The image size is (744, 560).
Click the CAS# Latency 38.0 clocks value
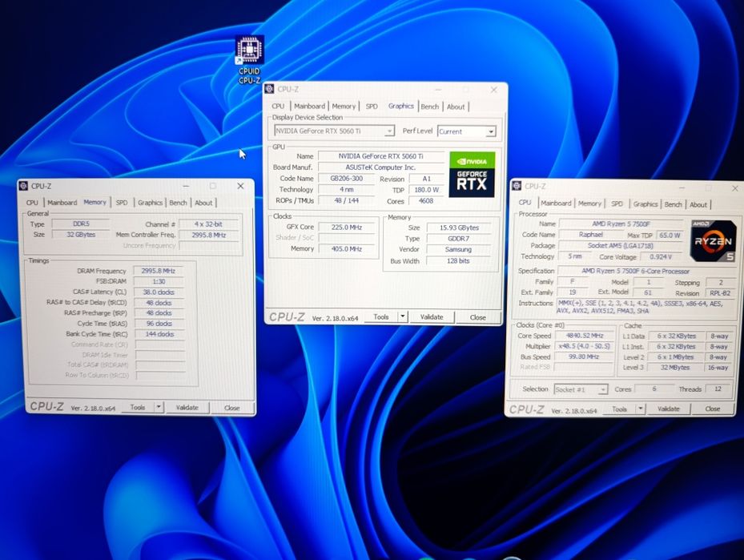[x=159, y=292]
